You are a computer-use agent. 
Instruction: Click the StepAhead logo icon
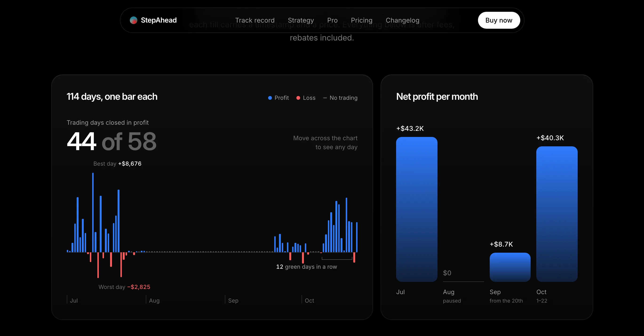point(134,20)
